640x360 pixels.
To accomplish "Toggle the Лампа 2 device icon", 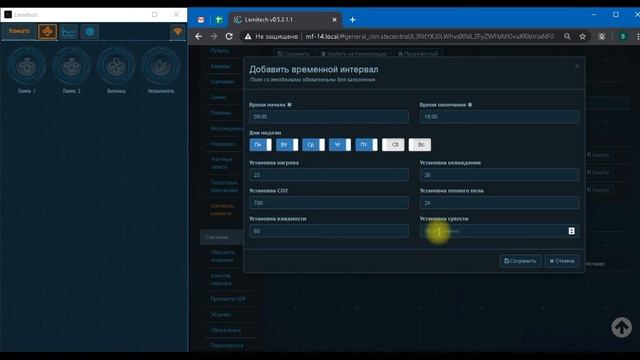I will (71, 66).
